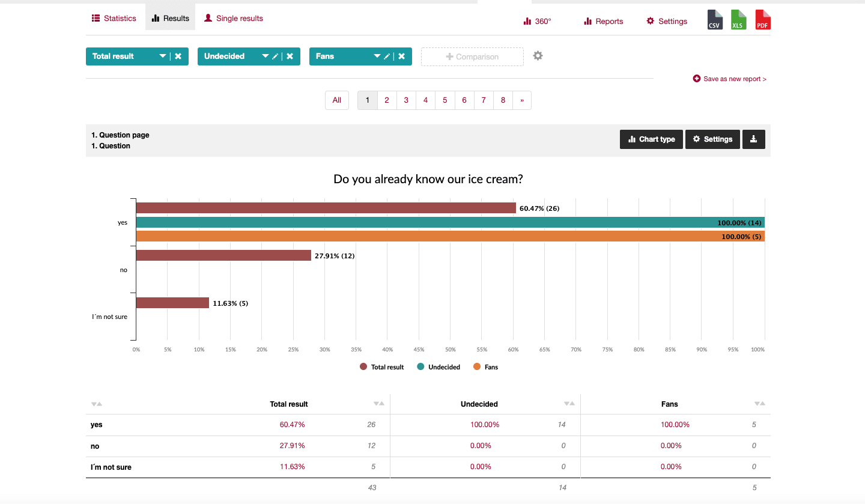Edit the Undecided filter segment

pyautogui.click(x=275, y=56)
